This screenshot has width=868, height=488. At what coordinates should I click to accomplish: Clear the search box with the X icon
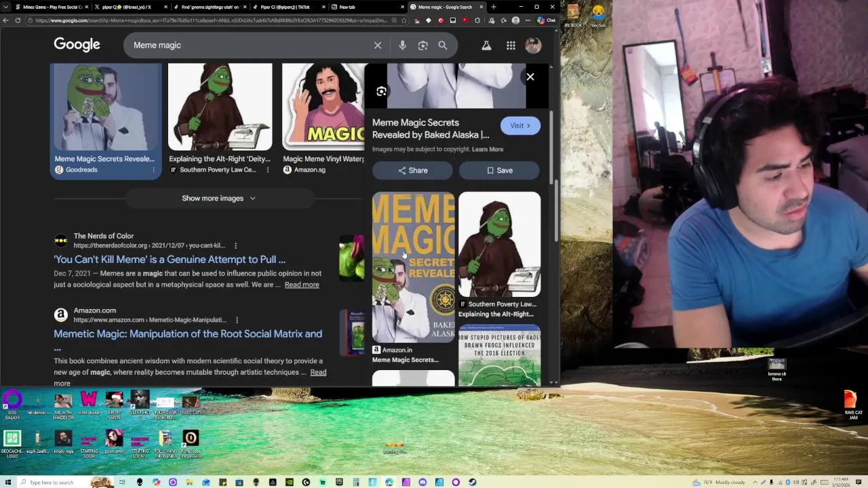pyautogui.click(x=378, y=45)
